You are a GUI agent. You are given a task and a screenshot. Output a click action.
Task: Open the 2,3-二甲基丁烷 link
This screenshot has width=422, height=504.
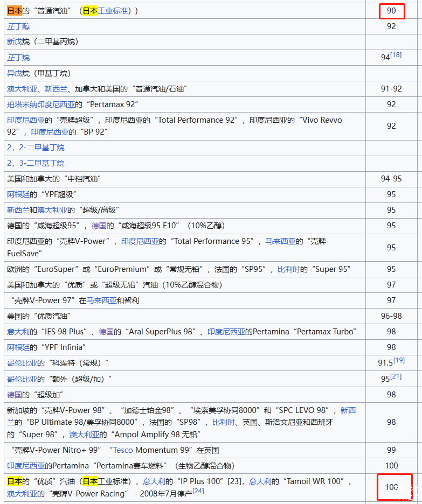click(x=36, y=163)
